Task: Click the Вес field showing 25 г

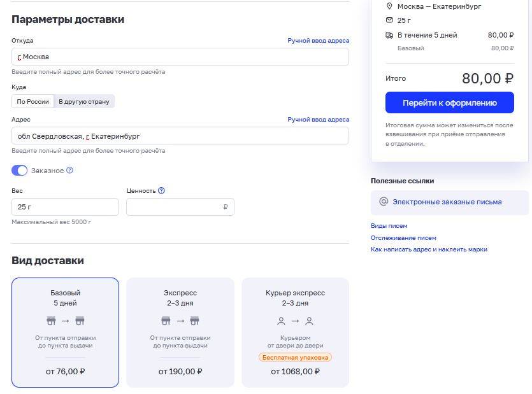Action: point(65,207)
